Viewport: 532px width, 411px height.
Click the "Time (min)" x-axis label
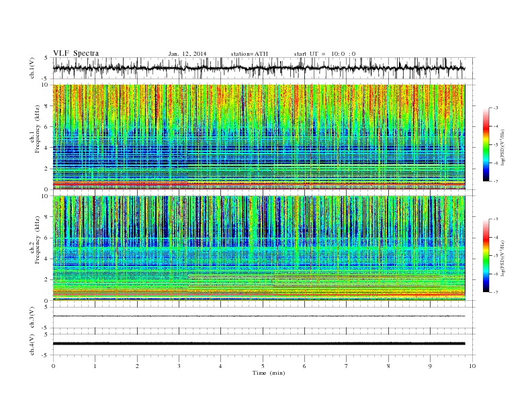[269, 373]
